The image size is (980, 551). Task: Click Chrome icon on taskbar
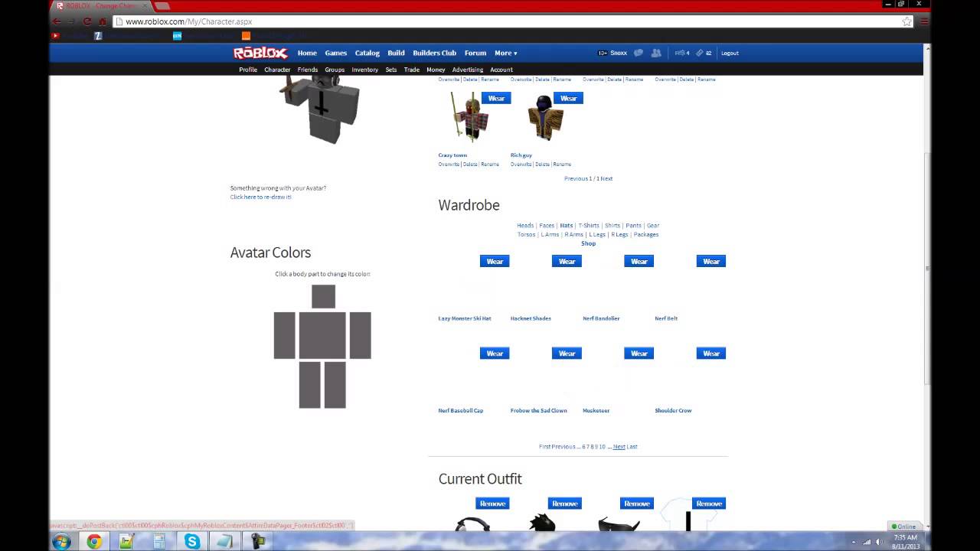tap(94, 541)
